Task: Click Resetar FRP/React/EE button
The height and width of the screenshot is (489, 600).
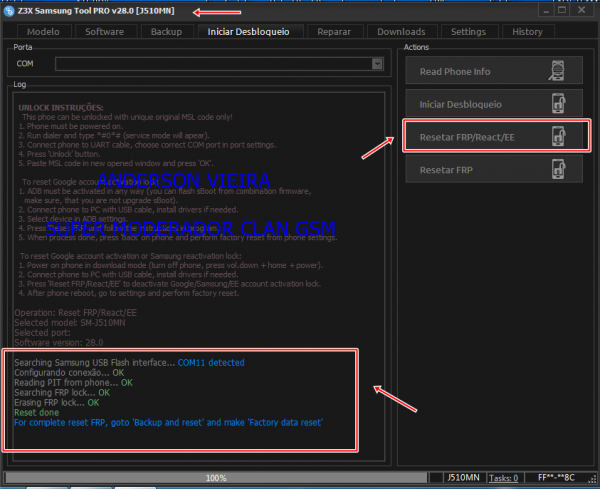Action: click(x=494, y=136)
